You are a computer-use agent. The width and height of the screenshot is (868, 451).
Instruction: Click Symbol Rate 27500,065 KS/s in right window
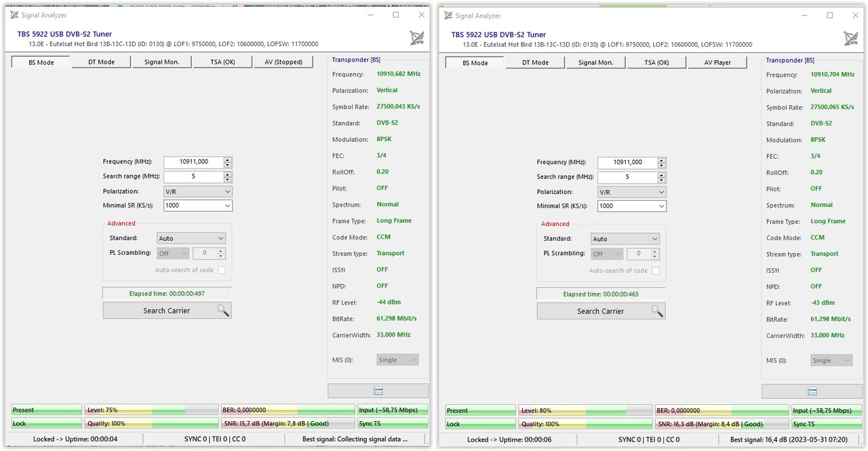833,107
